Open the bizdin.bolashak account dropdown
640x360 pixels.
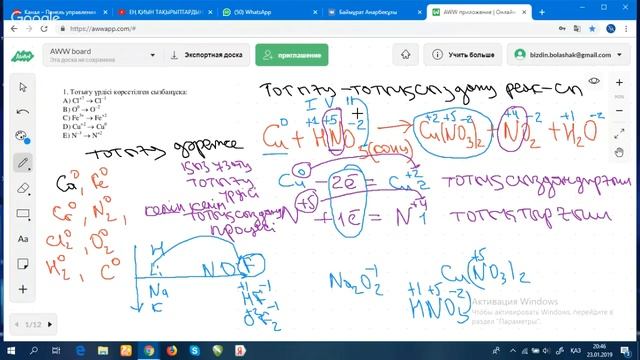tap(568, 55)
